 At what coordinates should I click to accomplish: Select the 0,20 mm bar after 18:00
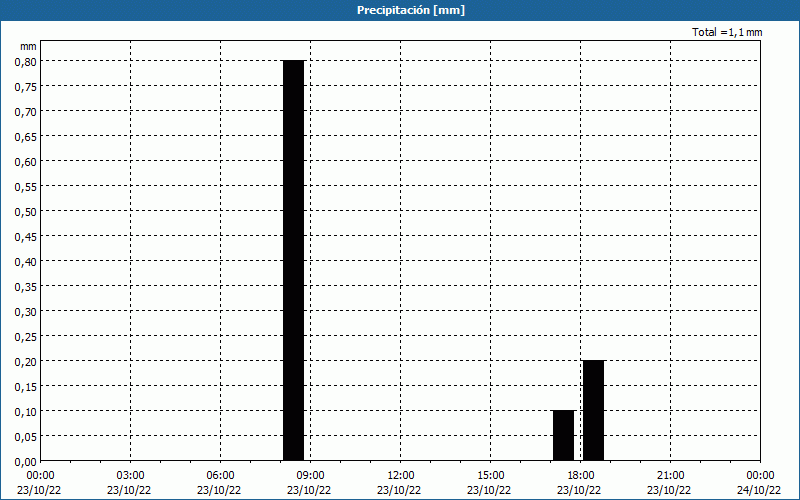(593, 410)
